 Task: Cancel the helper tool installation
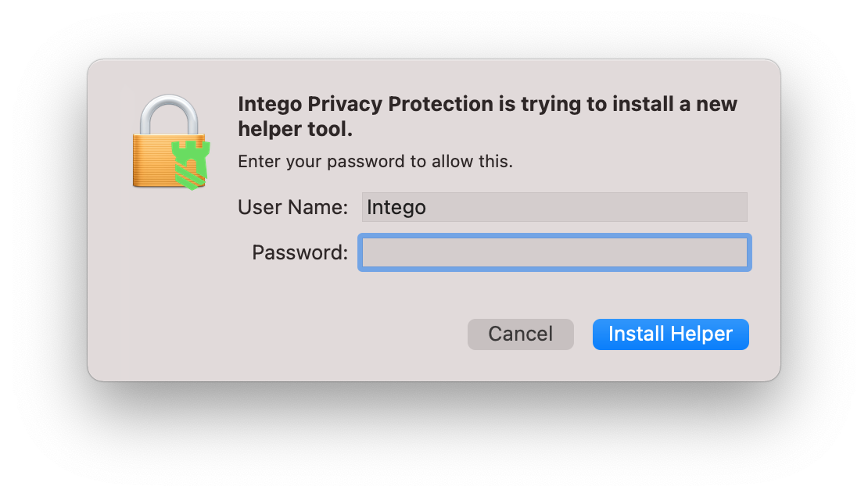point(520,334)
